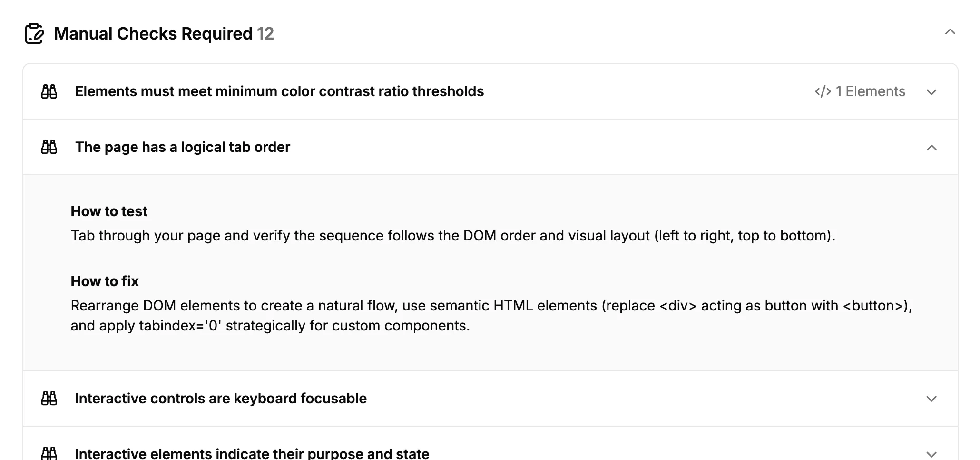Collapse the Manual Checks Required section
This screenshot has height=460, width=980.
pos(950,33)
